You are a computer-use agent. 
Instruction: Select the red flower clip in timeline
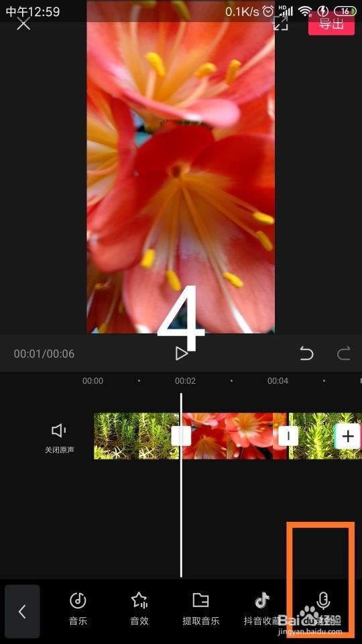click(235, 436)
